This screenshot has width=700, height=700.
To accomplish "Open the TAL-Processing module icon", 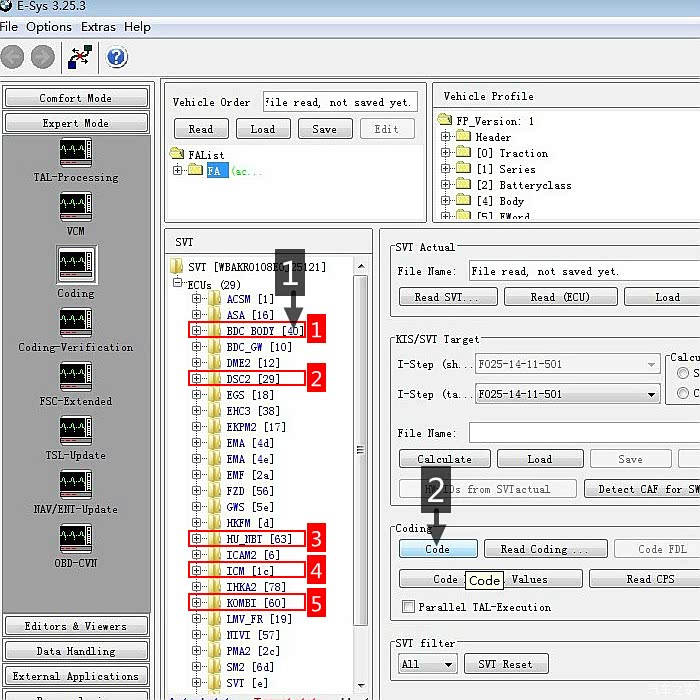I will tap(76, 153).
